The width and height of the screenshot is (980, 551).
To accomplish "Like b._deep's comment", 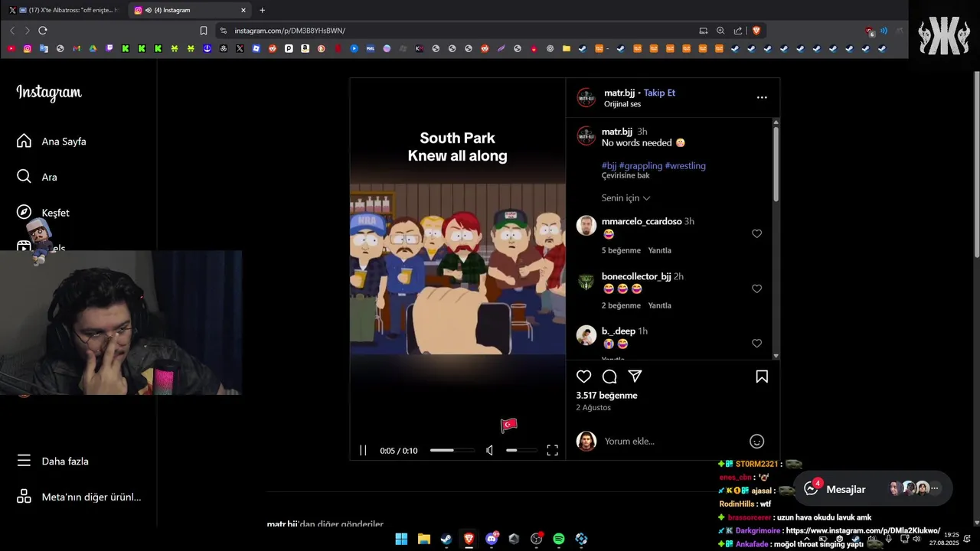I will [x=756, y=344].
